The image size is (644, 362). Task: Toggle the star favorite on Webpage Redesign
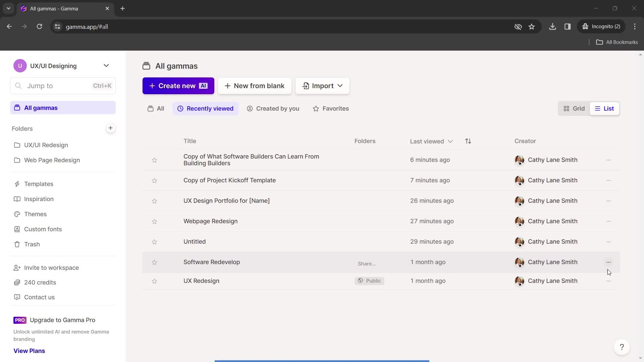point(155,221)
